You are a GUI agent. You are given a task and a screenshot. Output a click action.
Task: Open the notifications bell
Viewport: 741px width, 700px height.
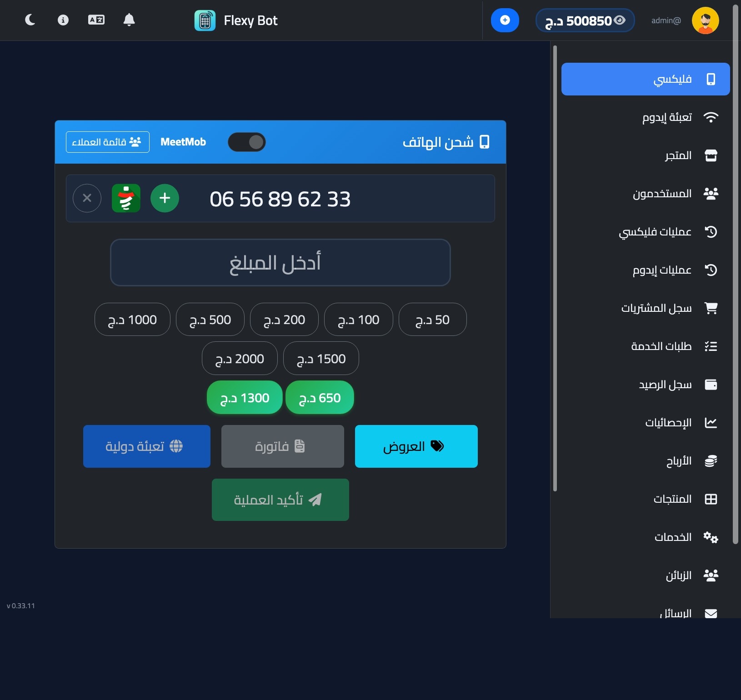129,20
